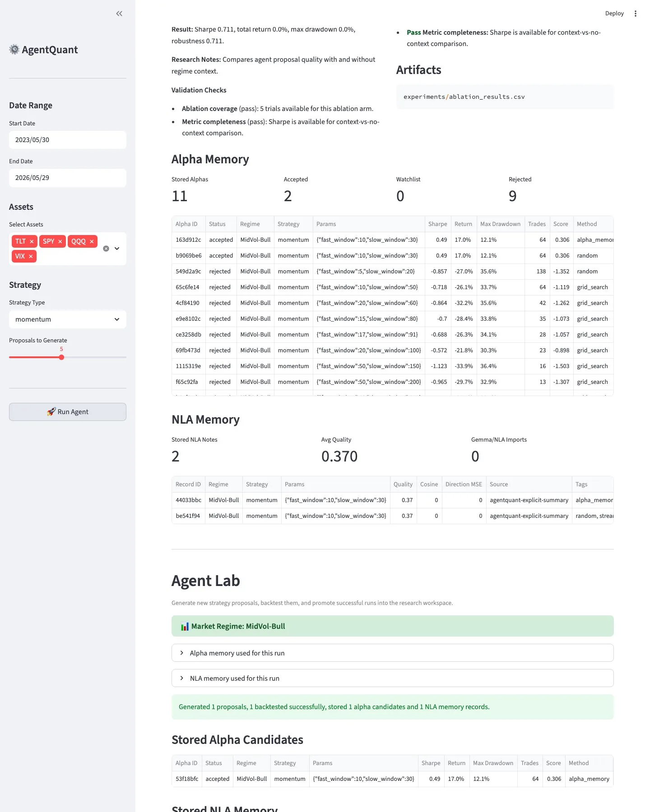Sort Alpha Memory table by Max Drawdown header
Screen dimensions: 650x812
click(x=500, y=224)
